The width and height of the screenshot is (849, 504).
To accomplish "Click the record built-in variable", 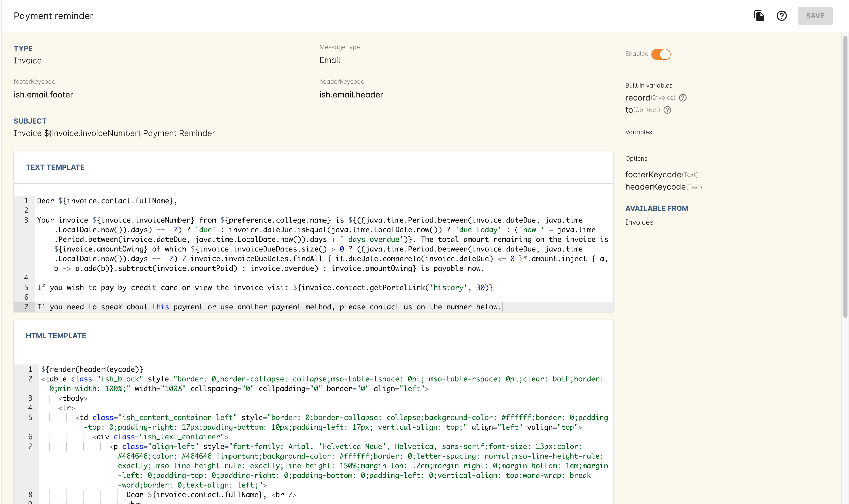I will point(638,98).
